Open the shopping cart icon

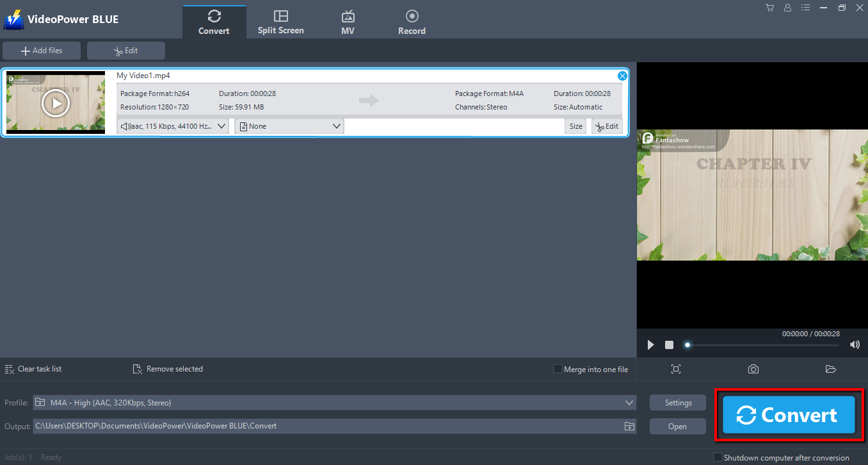[769, 8]
